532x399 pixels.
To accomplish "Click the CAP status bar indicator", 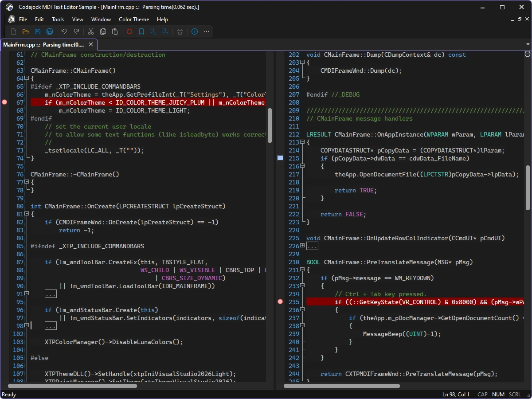I will (482, 395).
